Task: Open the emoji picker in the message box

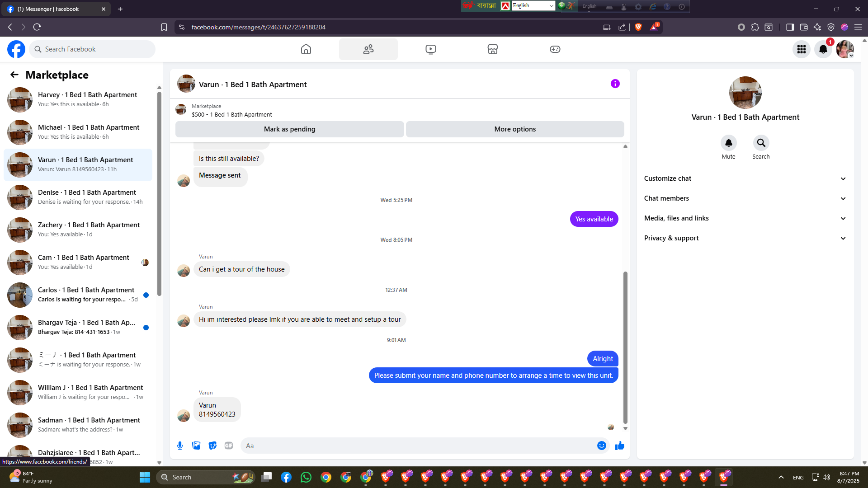Action: click(x=602, y=446)
